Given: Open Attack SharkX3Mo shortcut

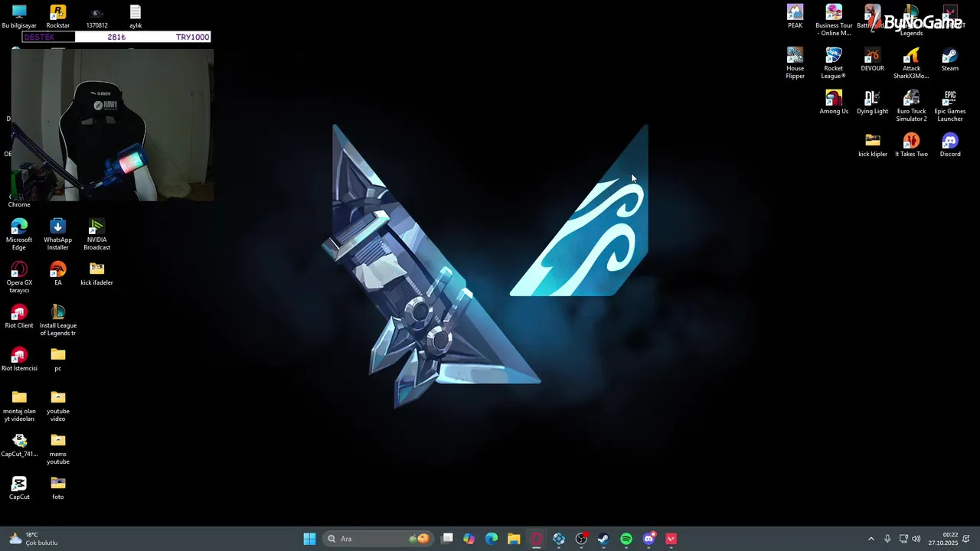Looking at the screenshot, I should [x=911, y=63].
